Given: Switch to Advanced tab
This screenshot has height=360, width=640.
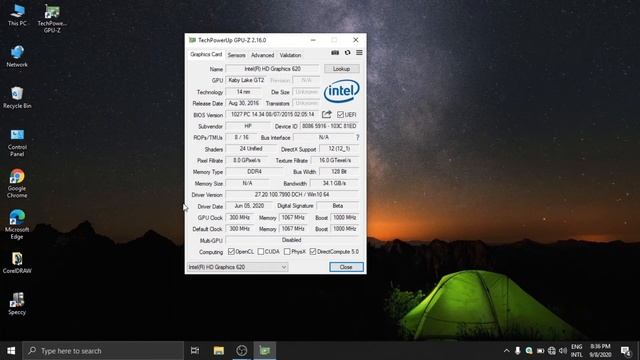Looking at the screenshot, I should 262,55.
